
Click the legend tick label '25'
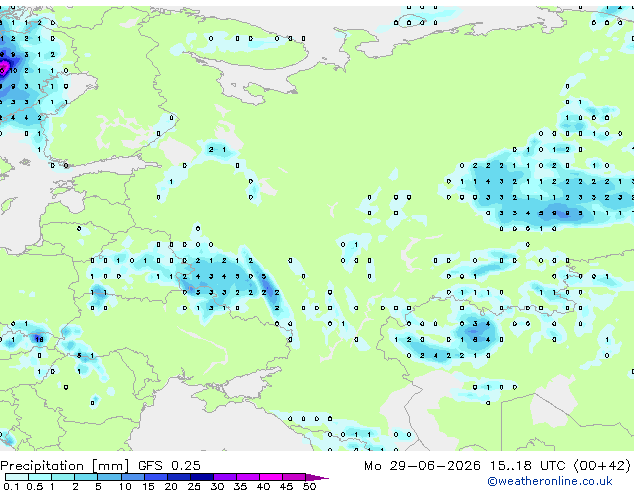pyautogui.click(x=194, y=486)
